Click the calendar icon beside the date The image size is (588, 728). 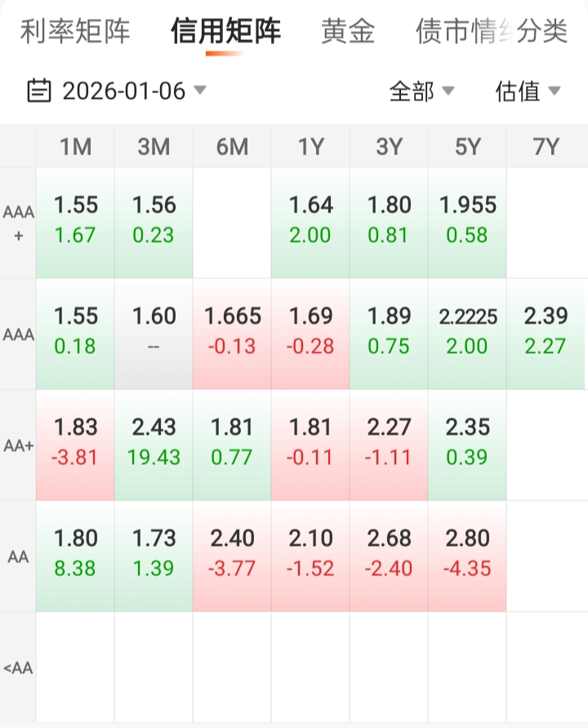pyautogui.click(x=39, y=91)
